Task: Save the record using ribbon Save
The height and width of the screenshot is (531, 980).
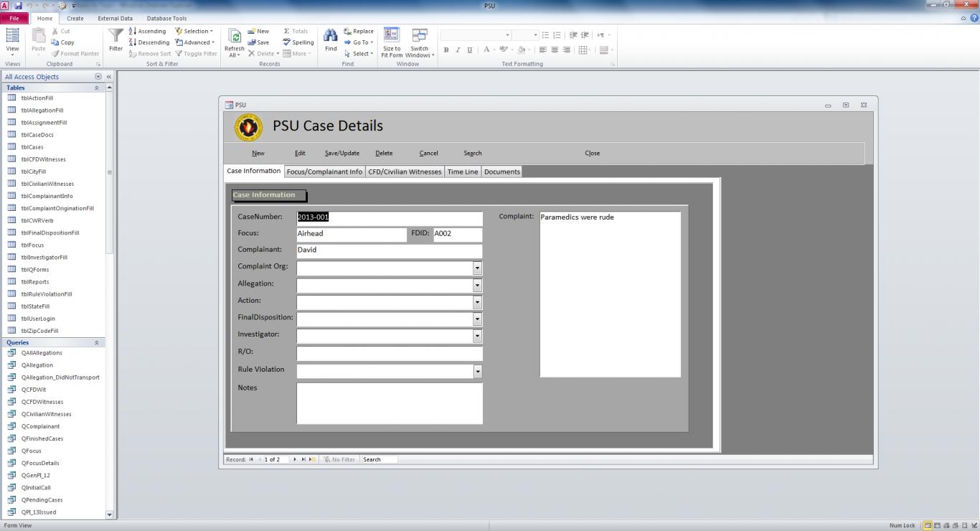Action: point(258,42)
